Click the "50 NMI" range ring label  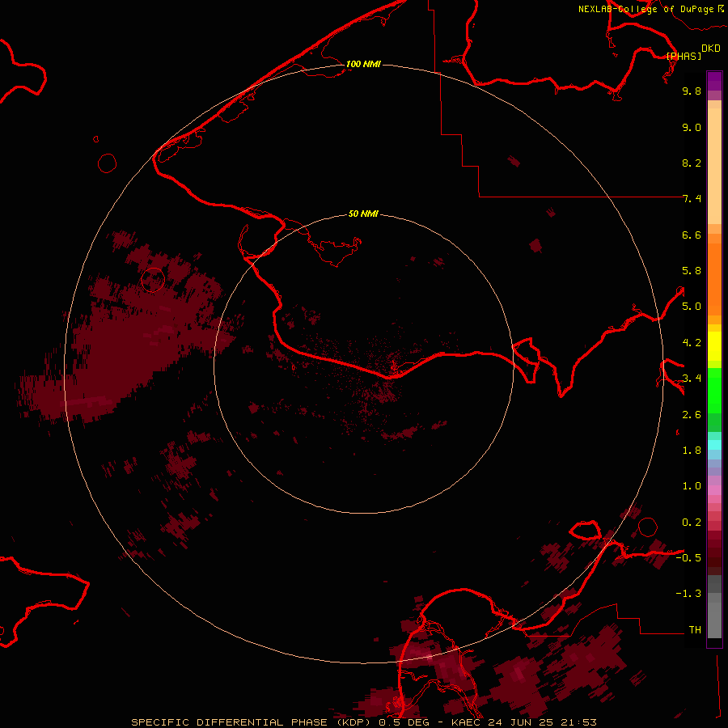[x=363, y=214]
